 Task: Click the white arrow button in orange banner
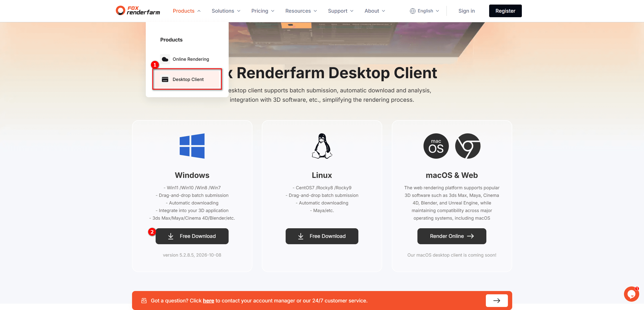pyautogui.click(x=497, y=301)
